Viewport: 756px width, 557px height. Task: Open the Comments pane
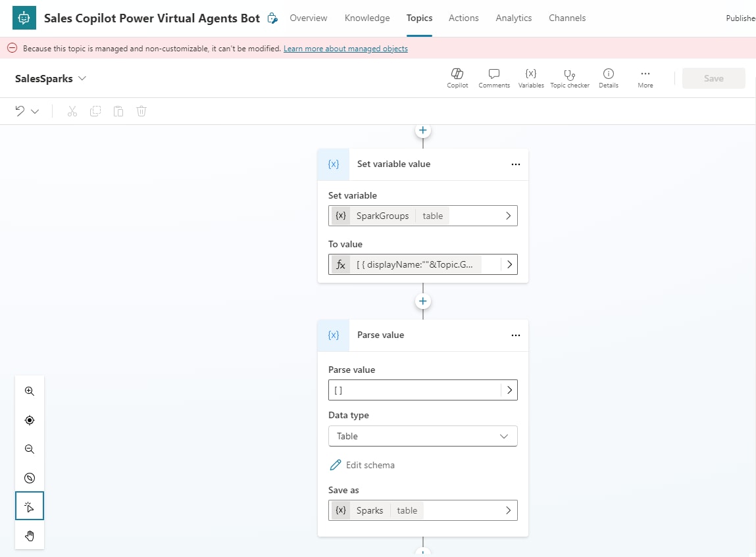pyautogui.click(x=493, y=78)
